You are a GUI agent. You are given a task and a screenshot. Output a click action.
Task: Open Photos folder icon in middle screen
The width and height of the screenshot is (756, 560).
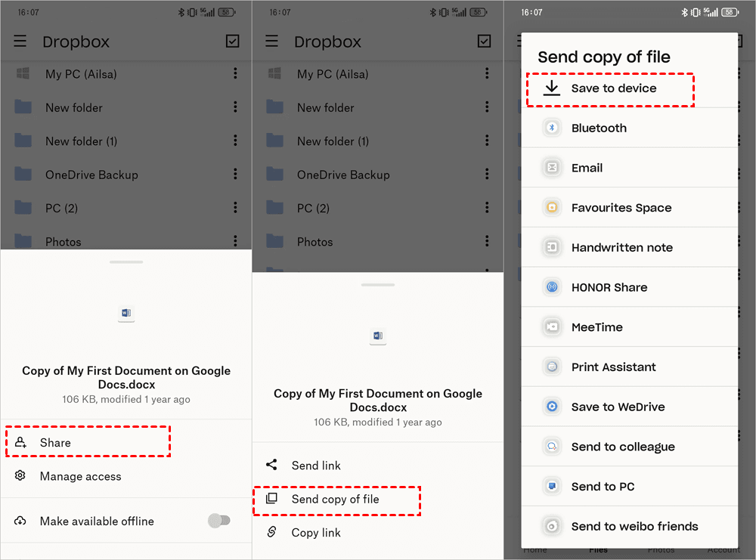pos(274,240)
